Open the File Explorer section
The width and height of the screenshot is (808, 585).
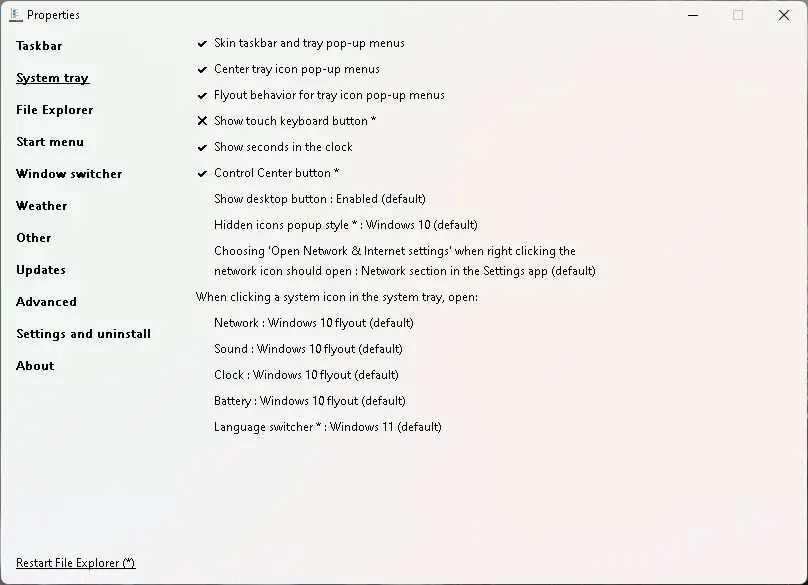pos(54,110)
